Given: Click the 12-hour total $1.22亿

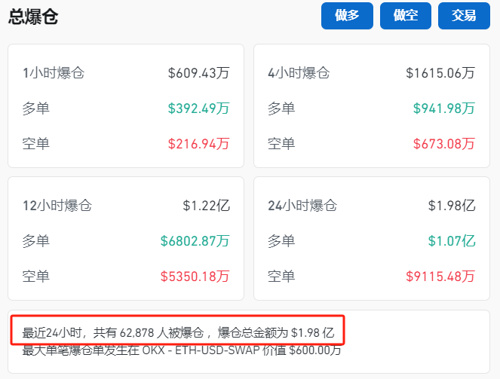Looking at the screenshot, I should coord(206,205).
